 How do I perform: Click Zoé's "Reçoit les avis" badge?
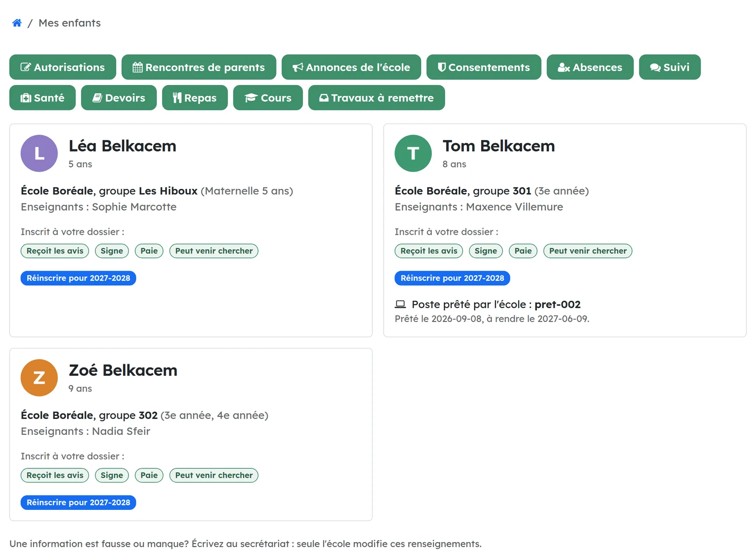(55, 475)
